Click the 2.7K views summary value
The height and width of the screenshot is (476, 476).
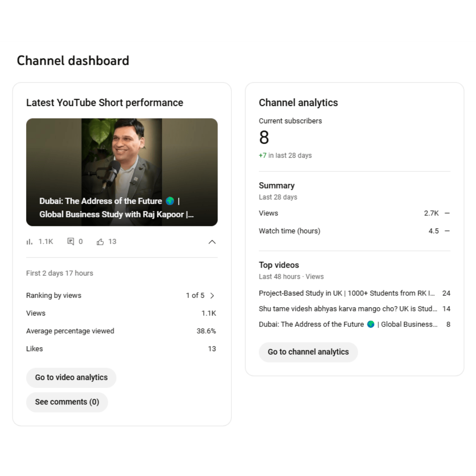point(431,213)
